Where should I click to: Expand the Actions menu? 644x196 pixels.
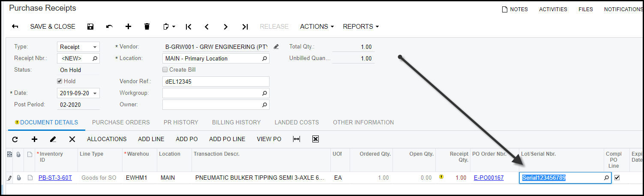click(317, 27)
